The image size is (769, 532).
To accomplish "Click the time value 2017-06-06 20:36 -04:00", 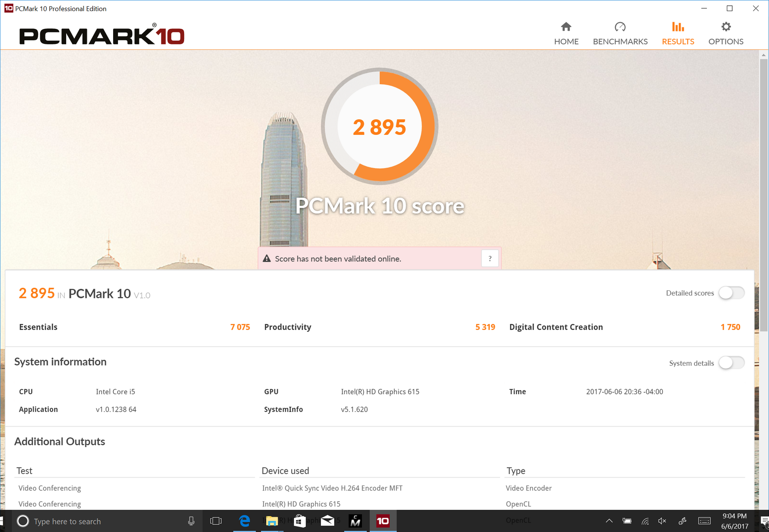I will click(x=625, y=392).
